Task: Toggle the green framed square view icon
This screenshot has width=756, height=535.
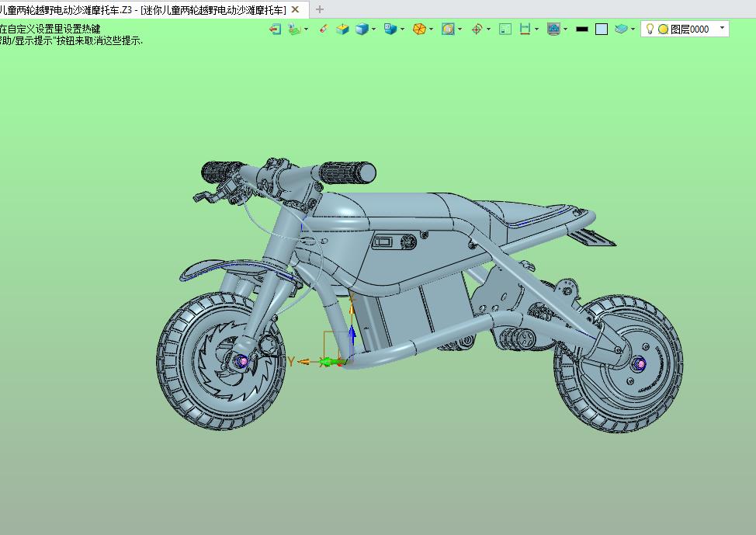Action: (505, 30)
